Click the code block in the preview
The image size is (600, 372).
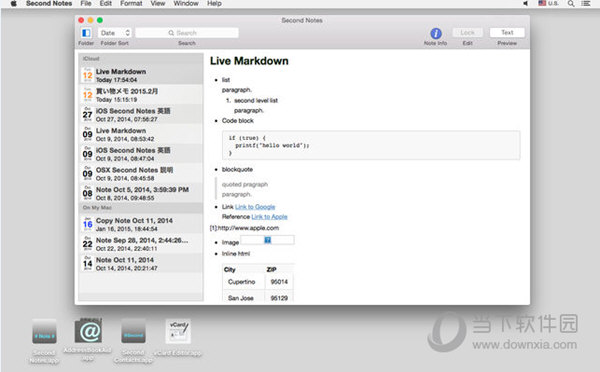click(x=371, y=145)
